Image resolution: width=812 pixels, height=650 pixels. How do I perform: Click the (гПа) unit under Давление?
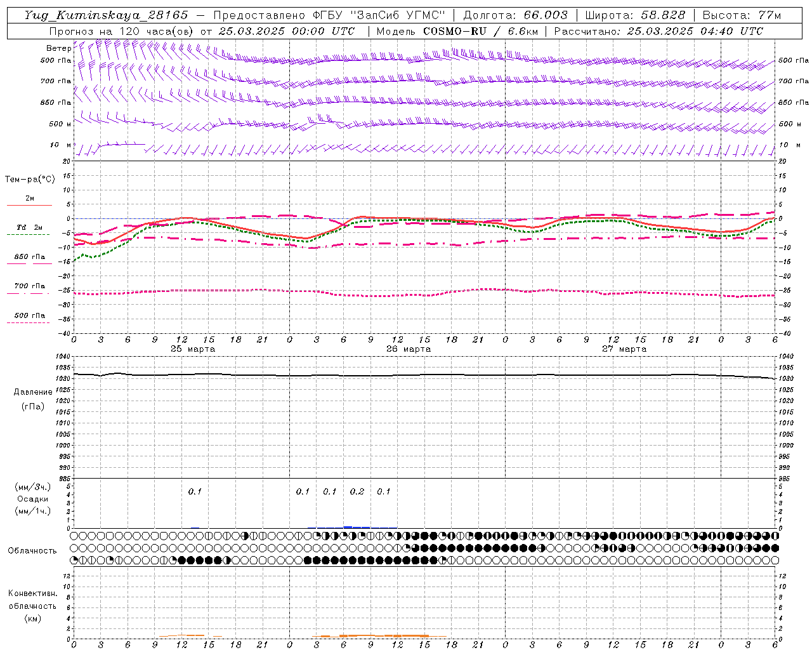[x=33, y=406]
